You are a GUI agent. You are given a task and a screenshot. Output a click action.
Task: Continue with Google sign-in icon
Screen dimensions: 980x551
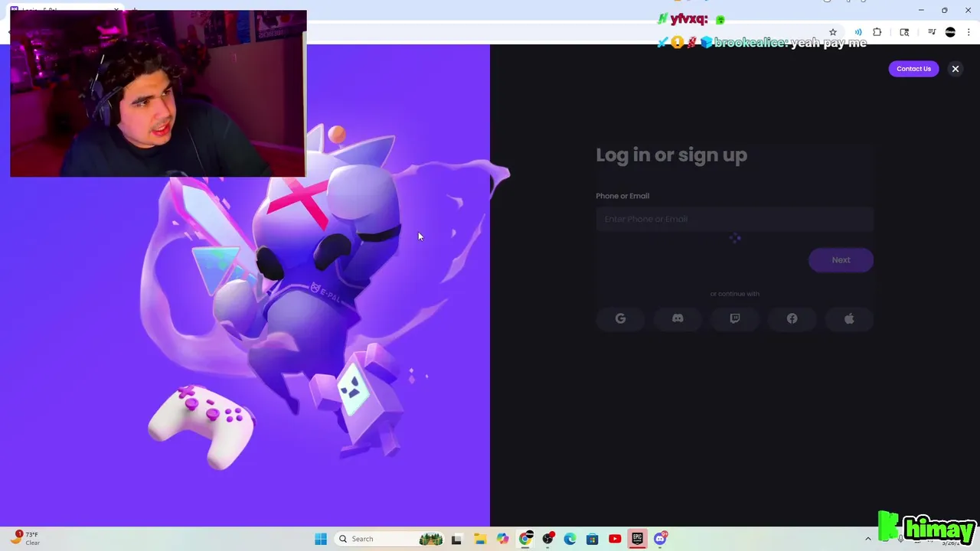coord(620,318)
